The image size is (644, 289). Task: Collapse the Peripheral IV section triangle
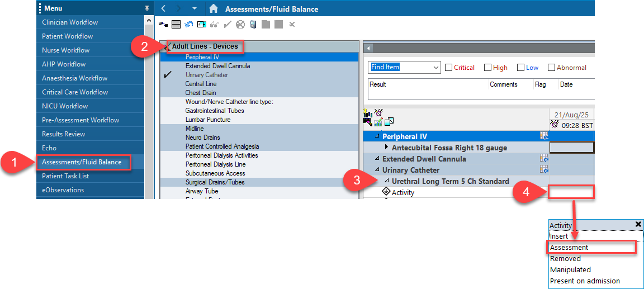tap(377, 136)
